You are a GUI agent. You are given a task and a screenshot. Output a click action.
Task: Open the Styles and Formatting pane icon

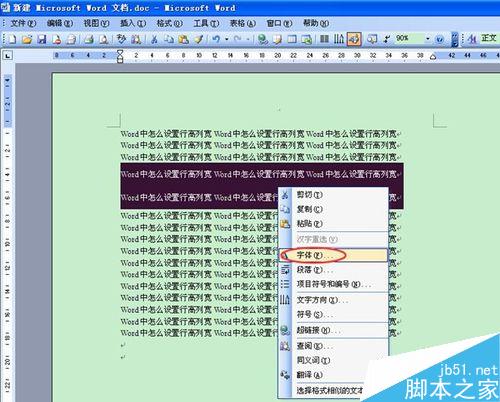472,39
